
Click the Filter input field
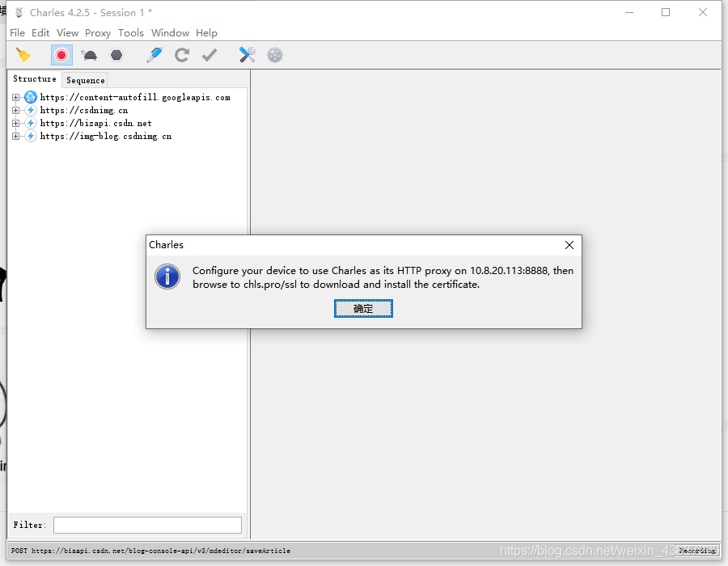148,526
